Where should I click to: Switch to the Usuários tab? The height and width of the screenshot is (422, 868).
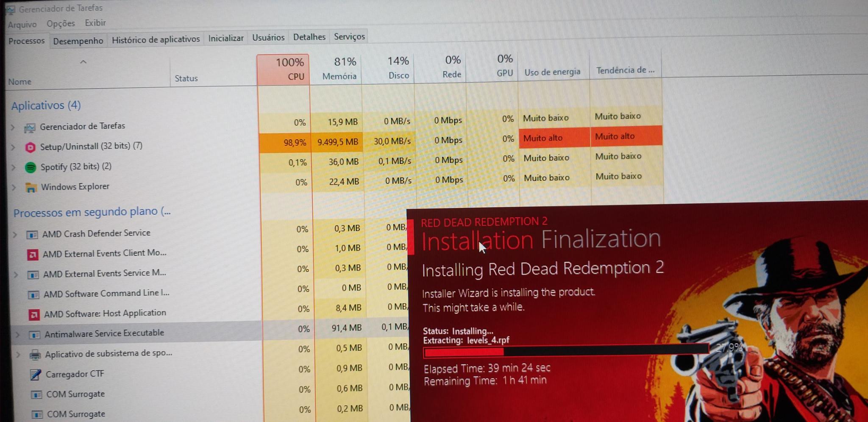[x=268, y=37]
